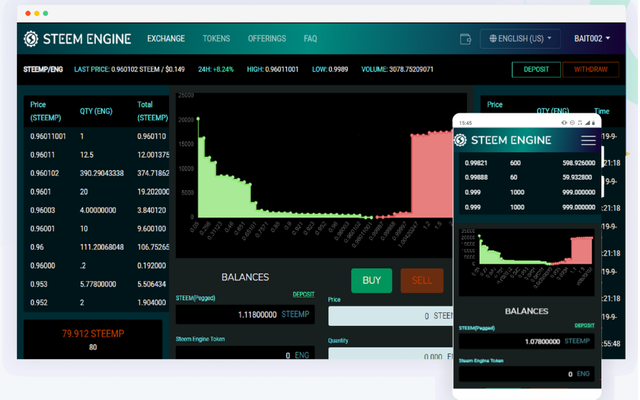The width and height of the screenshot is (640, 400).
Task: Select the 0.96011001 price row
Action: (97, 136)
